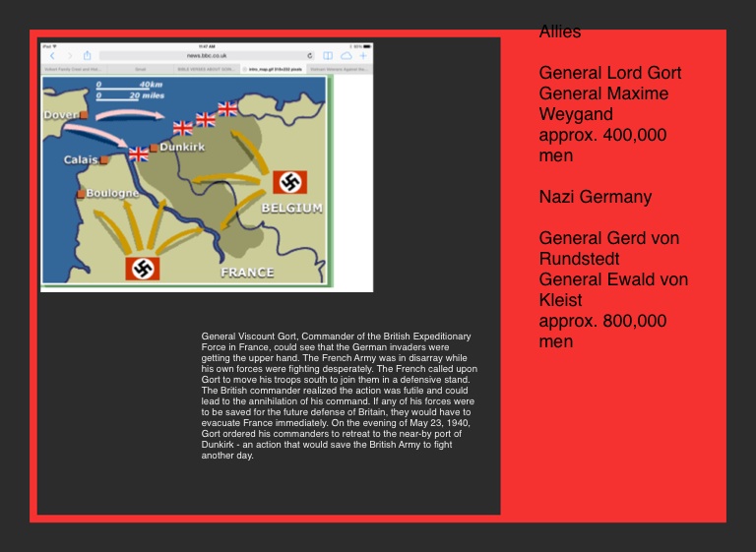Select the intro_map.gif tab

point(272,70)
